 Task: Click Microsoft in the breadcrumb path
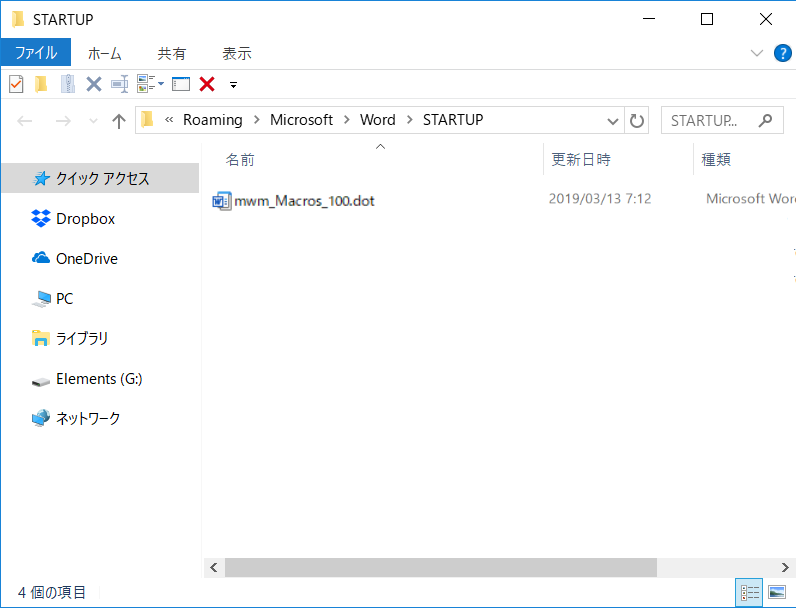click(x=301, y=120)
